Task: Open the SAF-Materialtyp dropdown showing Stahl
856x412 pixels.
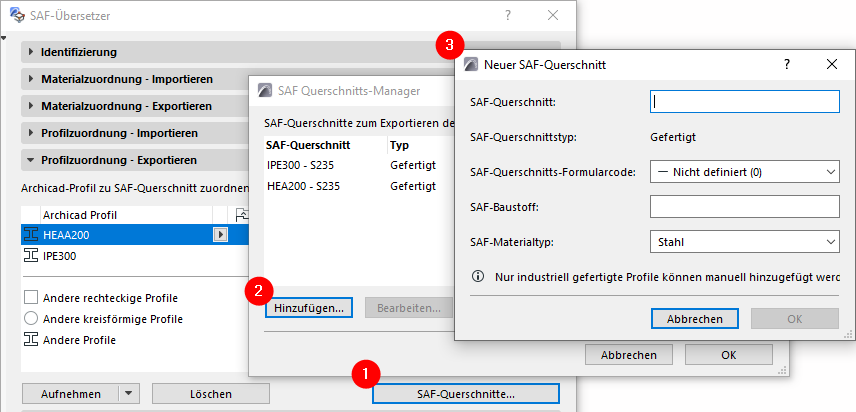Action: tap(743, 241)
